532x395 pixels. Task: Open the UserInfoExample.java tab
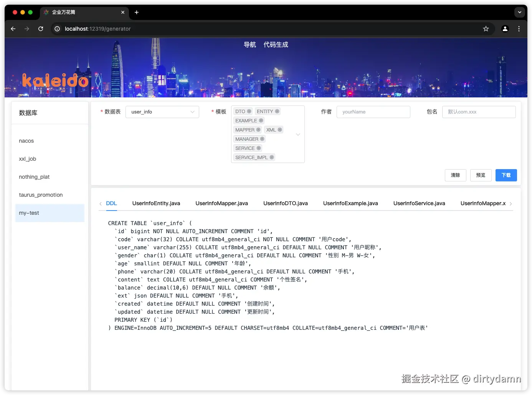tap(350, 203)
